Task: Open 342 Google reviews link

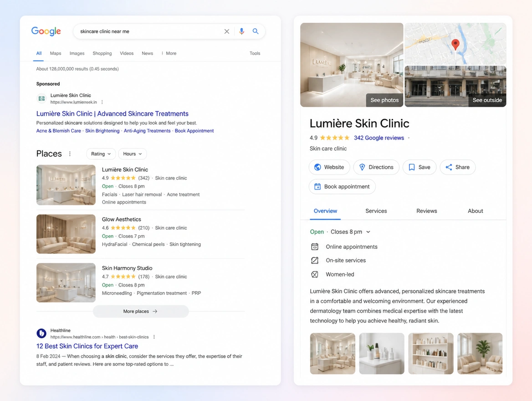Action: point(379,138)
